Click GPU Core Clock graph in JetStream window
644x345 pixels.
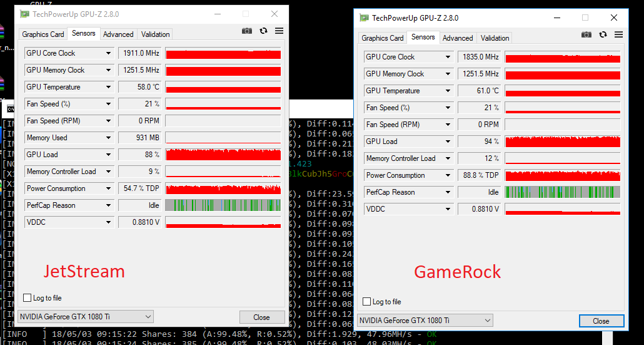[223, 53]
